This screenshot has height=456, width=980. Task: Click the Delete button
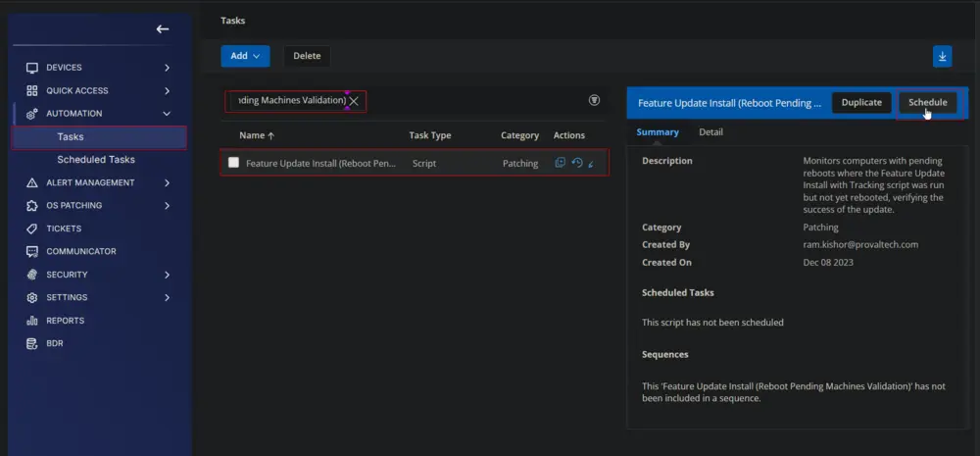point(307,56)
